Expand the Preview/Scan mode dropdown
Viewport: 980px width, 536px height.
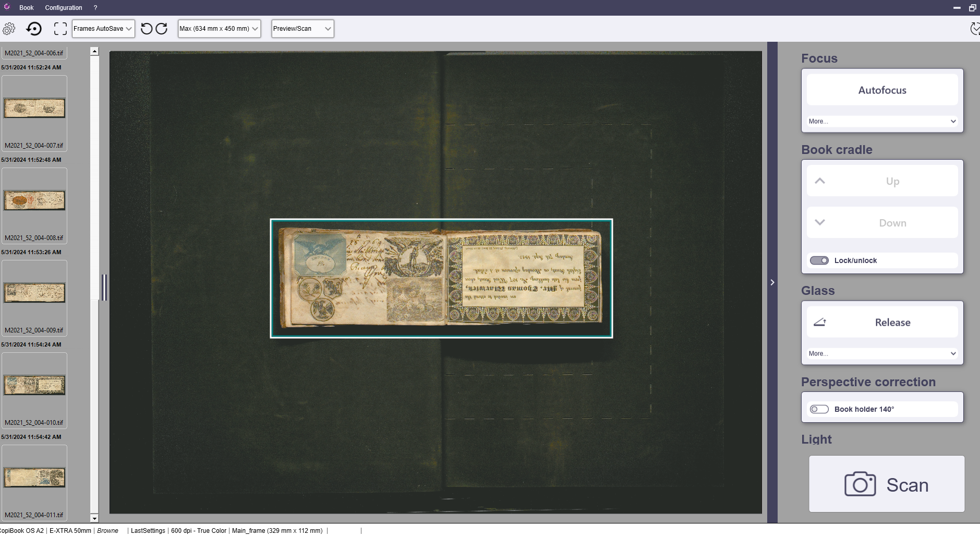(x=303, y=29)
